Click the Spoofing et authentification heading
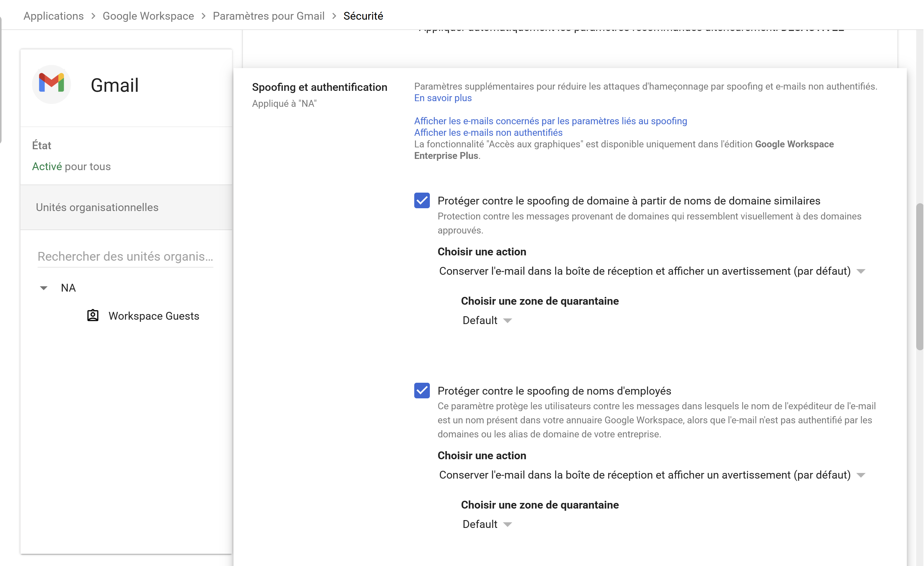The width and height of the screenshot is (924, 566). click(x=320, y=87)
